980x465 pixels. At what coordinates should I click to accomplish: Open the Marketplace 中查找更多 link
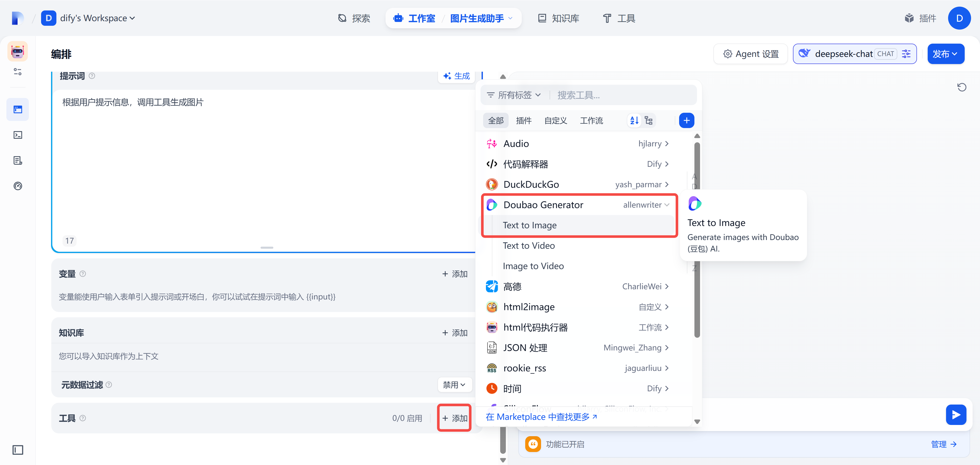541,417
